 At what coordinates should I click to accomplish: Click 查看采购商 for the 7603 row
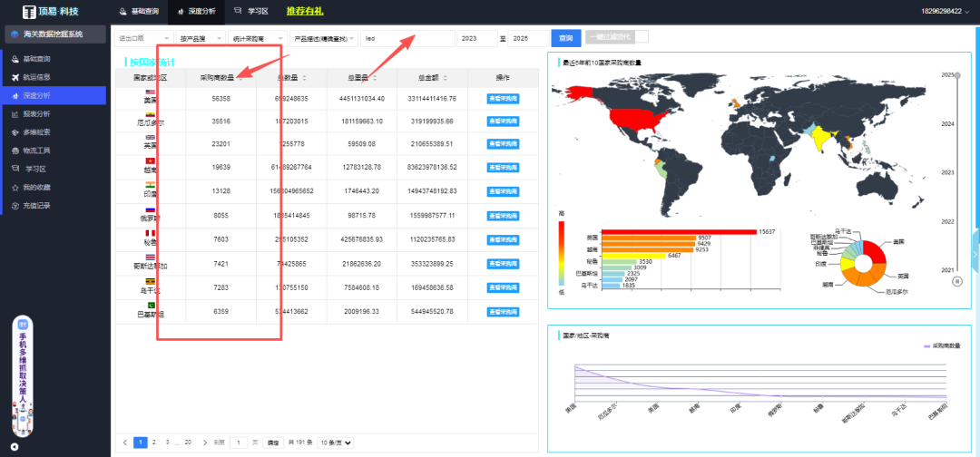503,239
